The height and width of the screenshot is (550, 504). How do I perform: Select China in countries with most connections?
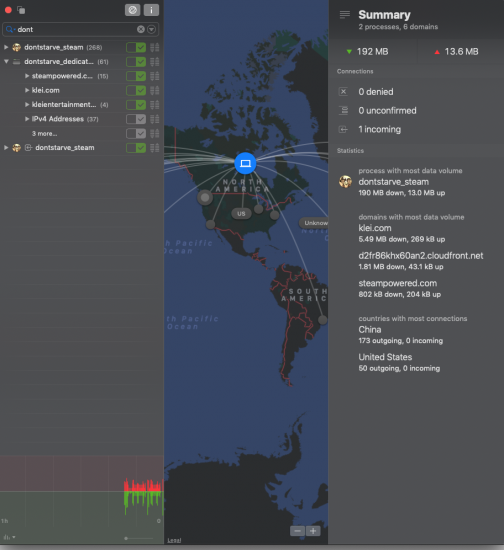370,329
